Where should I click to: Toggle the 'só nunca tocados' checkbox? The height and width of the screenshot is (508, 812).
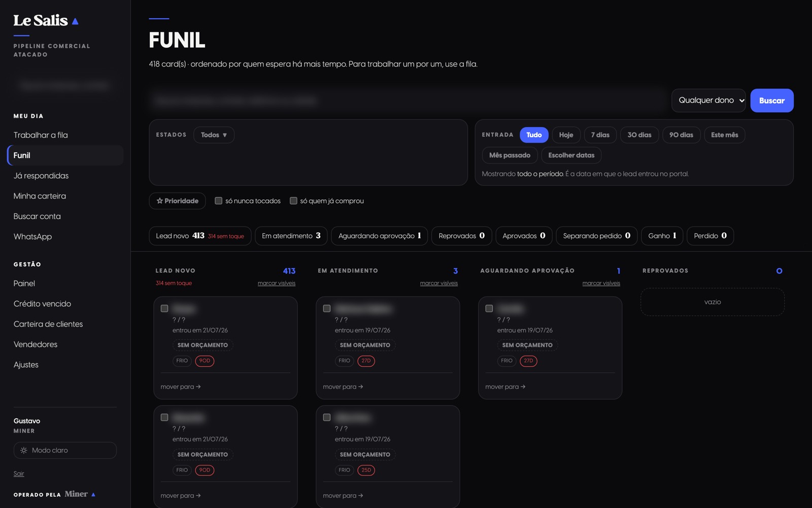tap(218, 201)
